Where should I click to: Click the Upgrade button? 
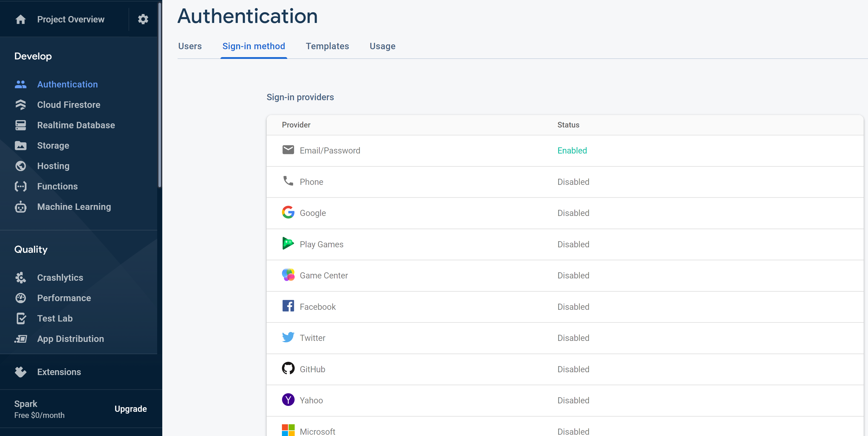pyautogui.click(x=130, y=409)
